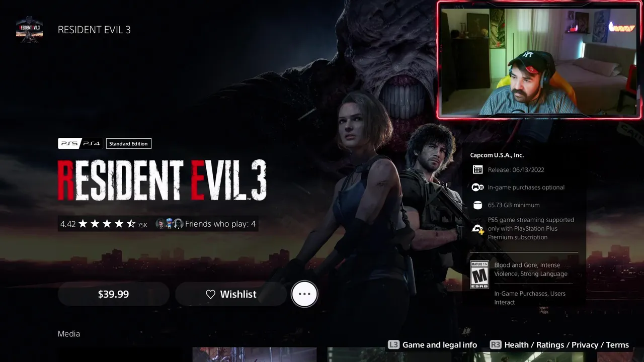This screenshot has width=644, height=362.
Task: Click the friends avatars icons
Action: (x=169, y=224)
